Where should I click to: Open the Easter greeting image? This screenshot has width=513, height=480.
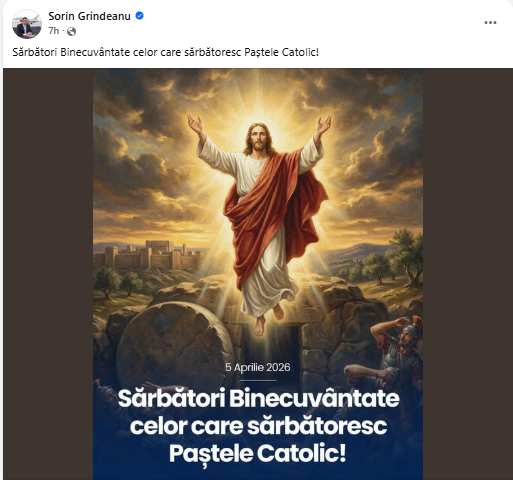[x=258, y=274]
